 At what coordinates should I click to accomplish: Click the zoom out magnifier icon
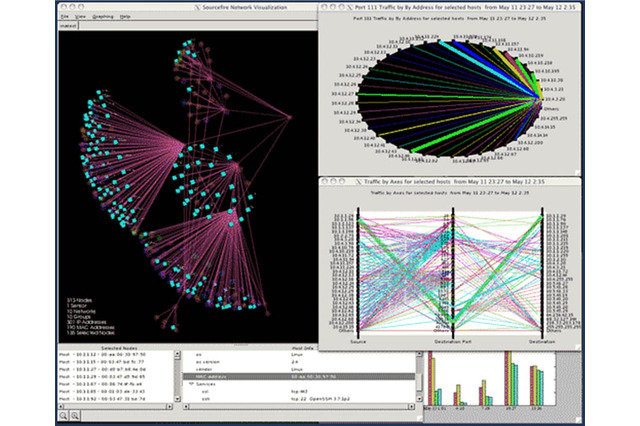[x=74, y=415]
